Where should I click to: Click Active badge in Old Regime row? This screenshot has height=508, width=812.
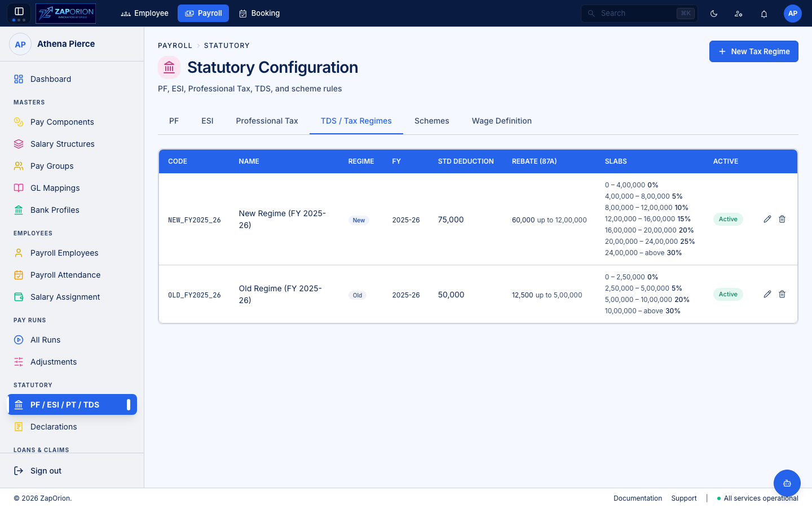pyautogui.click(x=728, y=294)
